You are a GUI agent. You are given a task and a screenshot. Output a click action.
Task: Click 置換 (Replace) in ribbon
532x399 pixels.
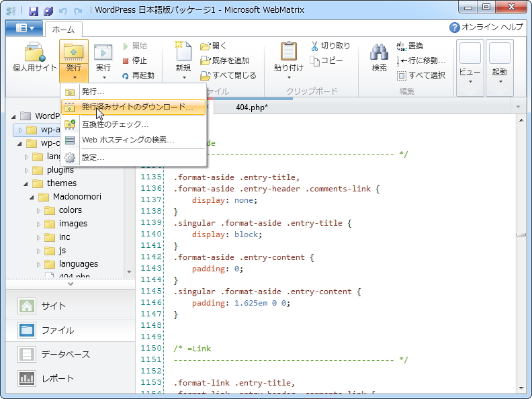(x=410, y=46)
